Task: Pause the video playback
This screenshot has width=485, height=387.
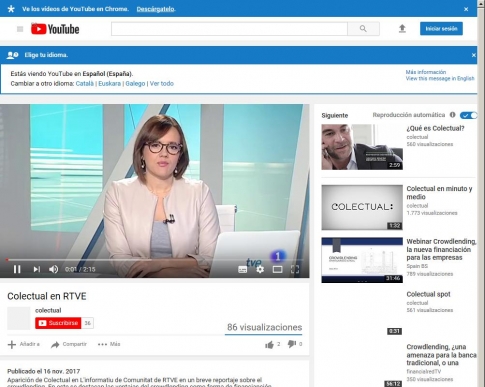Action: [x=17, y=269]
